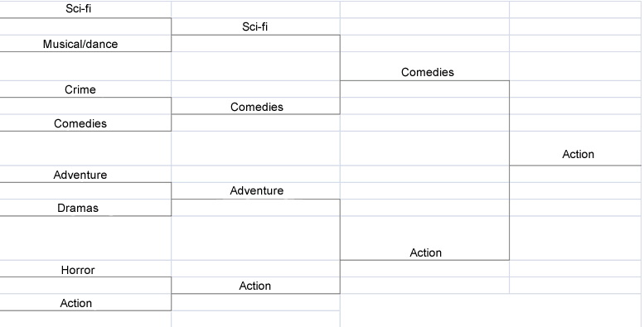Click the second-round Action cell beside Horror
This screenshot has width=644, height=327.
pyautogui.click(x=255, y=286)
